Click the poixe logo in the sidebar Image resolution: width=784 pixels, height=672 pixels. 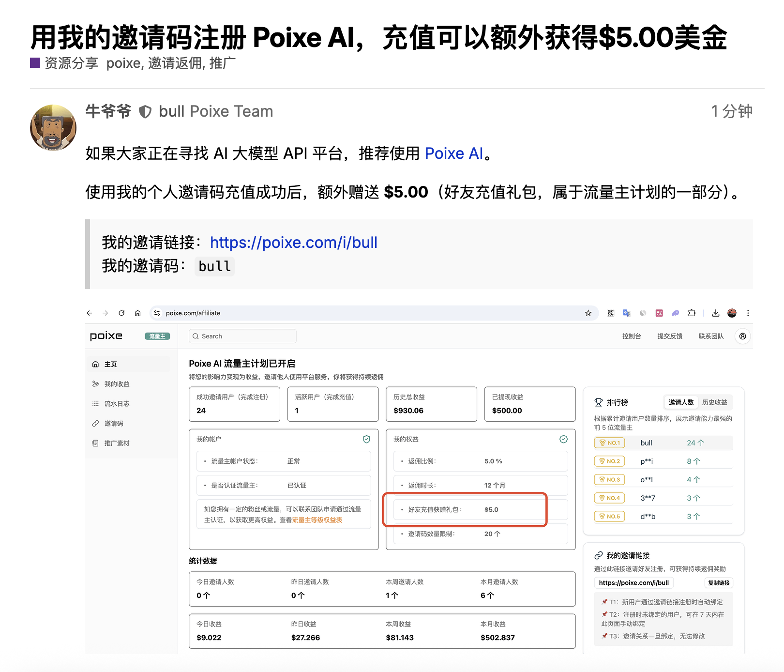106,336
